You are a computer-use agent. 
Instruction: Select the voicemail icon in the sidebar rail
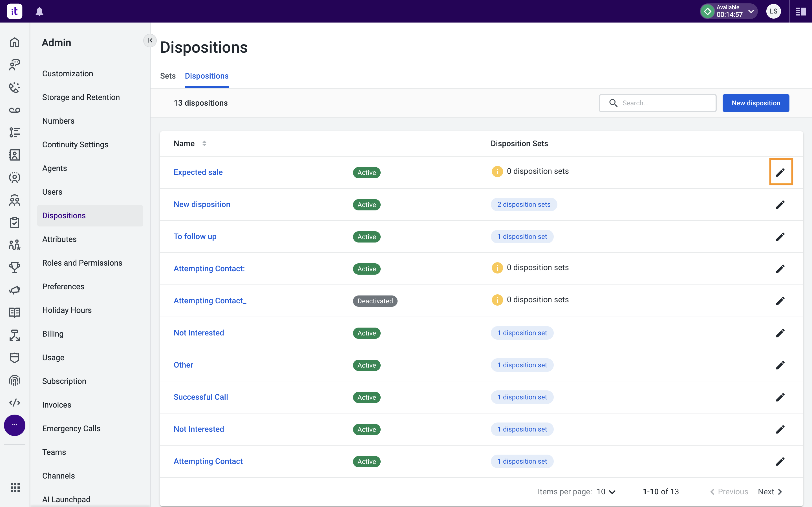tap(14, 110)
